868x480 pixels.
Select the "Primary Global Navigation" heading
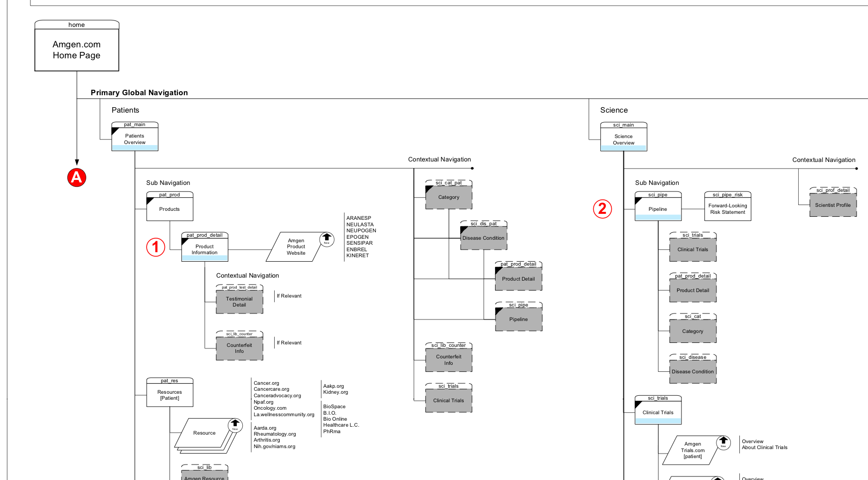click(x=139, y=93)
